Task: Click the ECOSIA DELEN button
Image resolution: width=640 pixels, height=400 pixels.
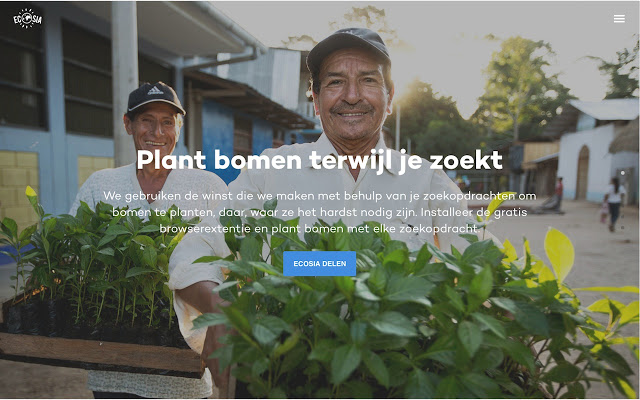Action: [x=320, y=264]
